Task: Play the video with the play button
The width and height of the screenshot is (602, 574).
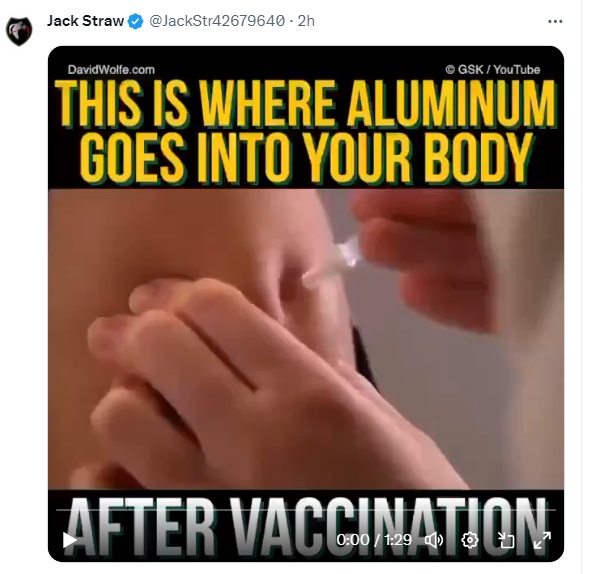Action: pyautogui.click(x=69, y=540)
